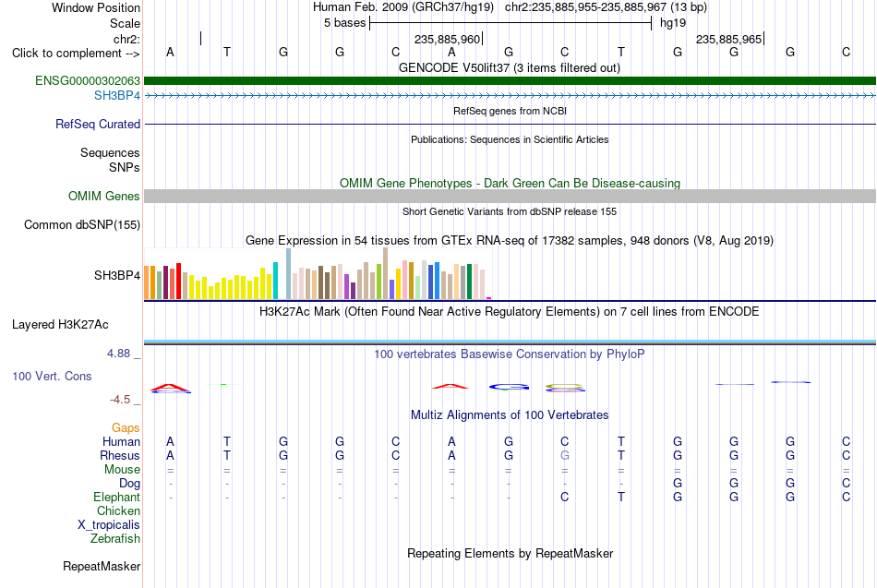This screenshot has width=877, height=588.
Task: Click the OMIM Gene Phenotypes track title
Action: click(510, 184)
